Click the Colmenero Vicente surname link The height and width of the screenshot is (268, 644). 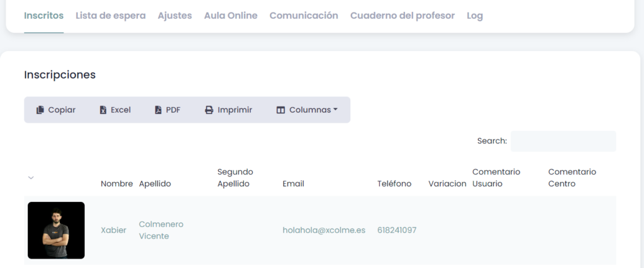point(161,230)
